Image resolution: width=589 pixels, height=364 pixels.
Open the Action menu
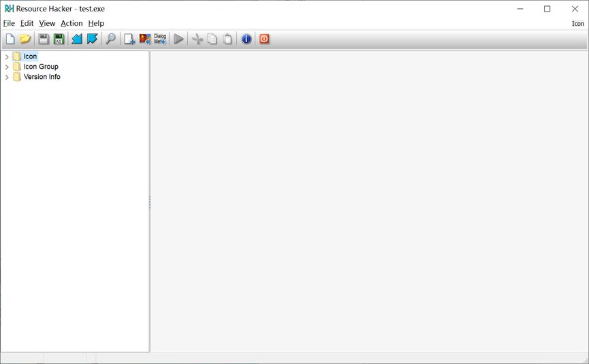[71, 23]
